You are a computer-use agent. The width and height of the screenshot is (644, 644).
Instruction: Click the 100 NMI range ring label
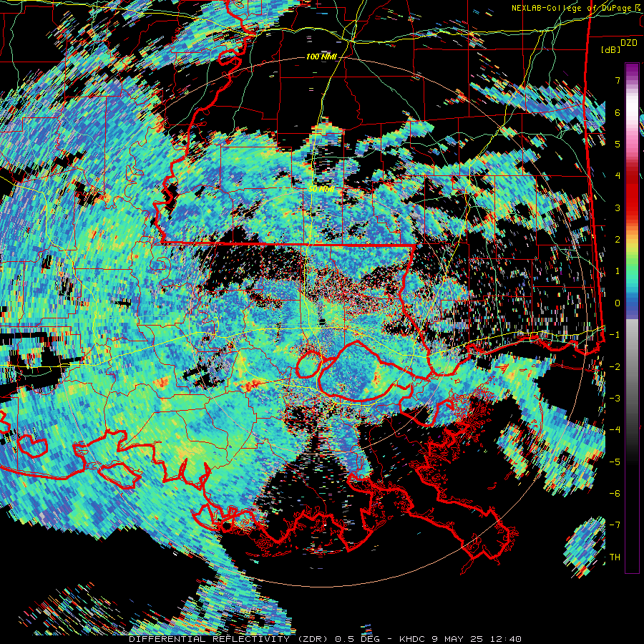[x=321, y=57]
